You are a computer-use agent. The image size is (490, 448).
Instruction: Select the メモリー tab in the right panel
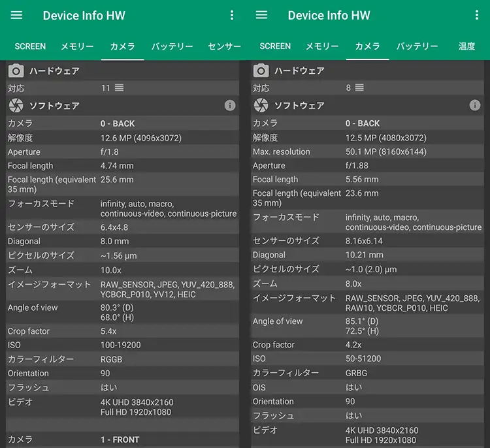coord(322,46)
